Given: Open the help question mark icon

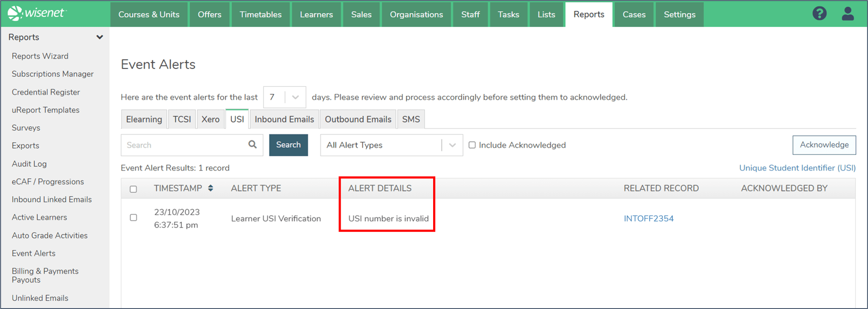Looking at the screenshot, I should tap(819, 13).
